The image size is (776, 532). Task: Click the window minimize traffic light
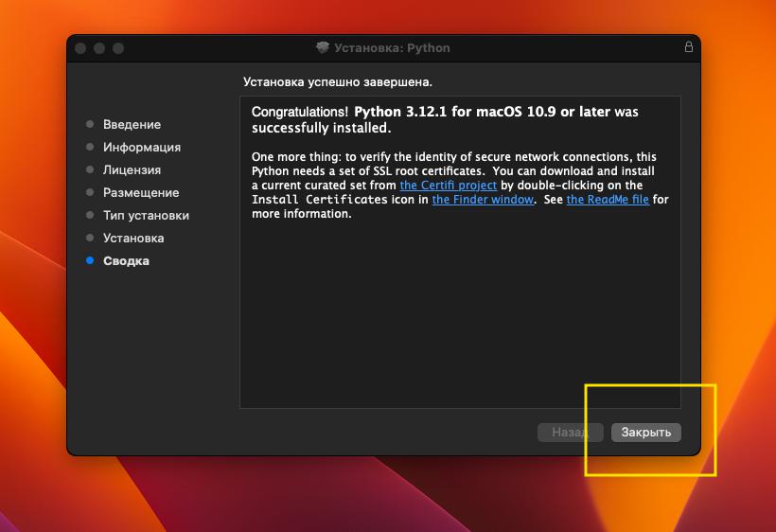pyautogui.click(x=99, y=48)
